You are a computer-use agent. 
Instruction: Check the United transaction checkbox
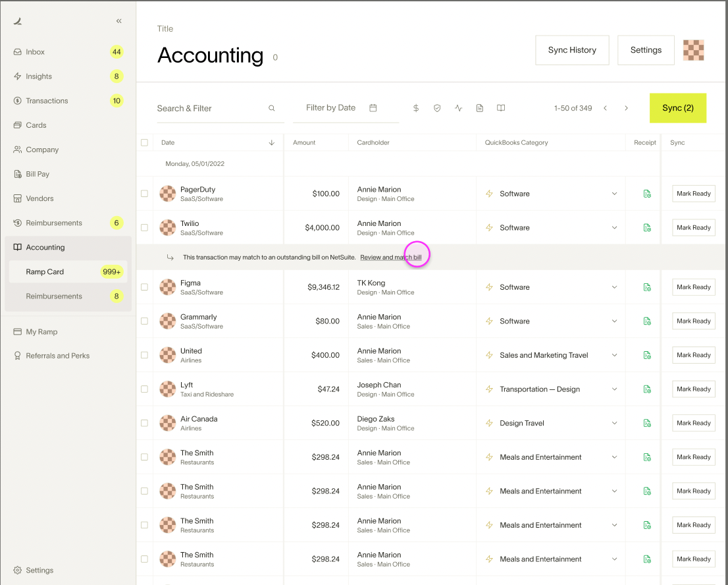point(144,355)
